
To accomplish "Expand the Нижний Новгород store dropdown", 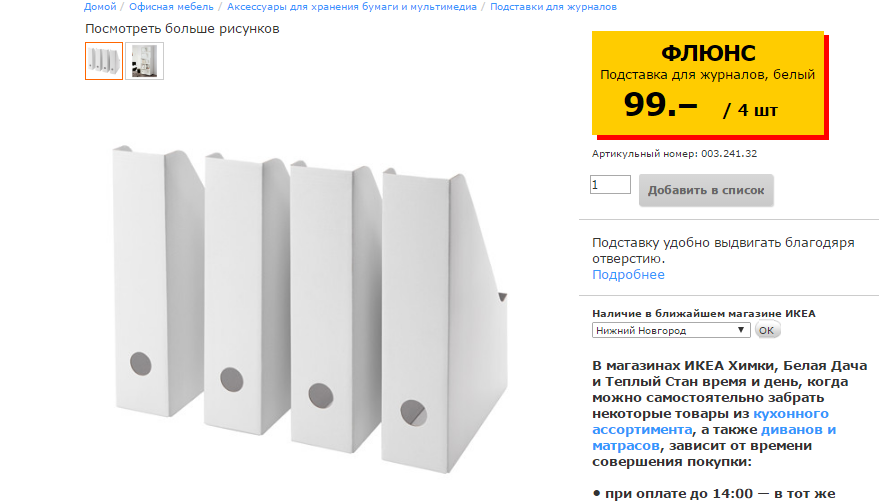I will pyautogui.click(x=671, y=330).
